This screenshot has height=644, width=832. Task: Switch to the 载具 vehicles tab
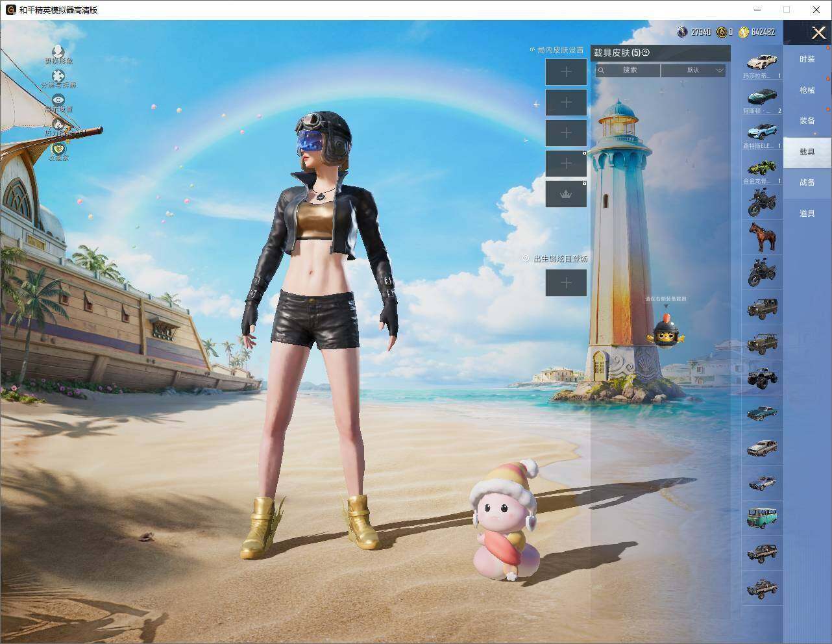807,152
